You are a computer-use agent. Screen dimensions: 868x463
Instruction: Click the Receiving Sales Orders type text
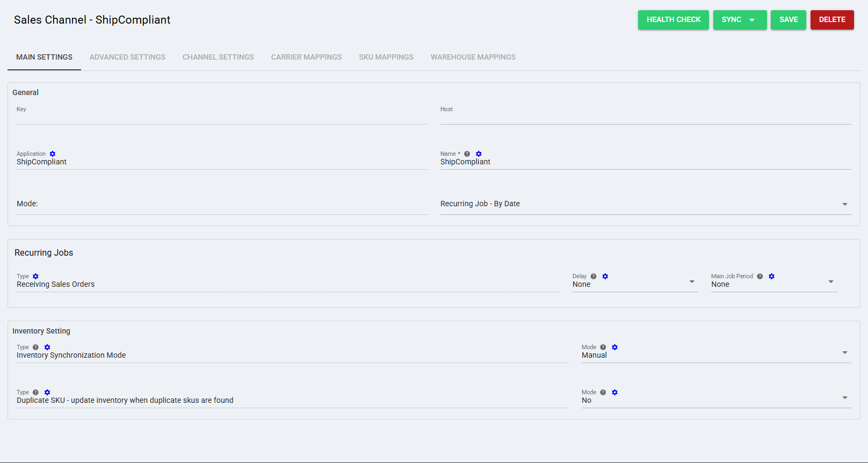[x=55, y=285]
